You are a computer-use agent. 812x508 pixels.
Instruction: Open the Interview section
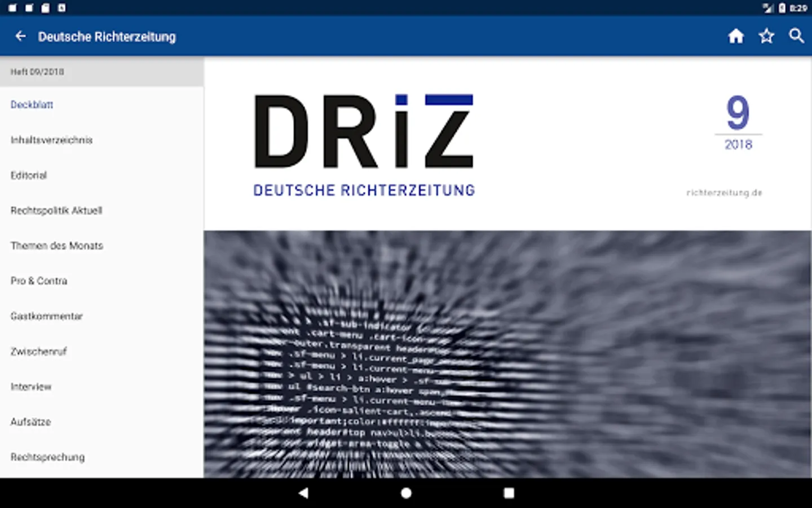coord(101,387)
